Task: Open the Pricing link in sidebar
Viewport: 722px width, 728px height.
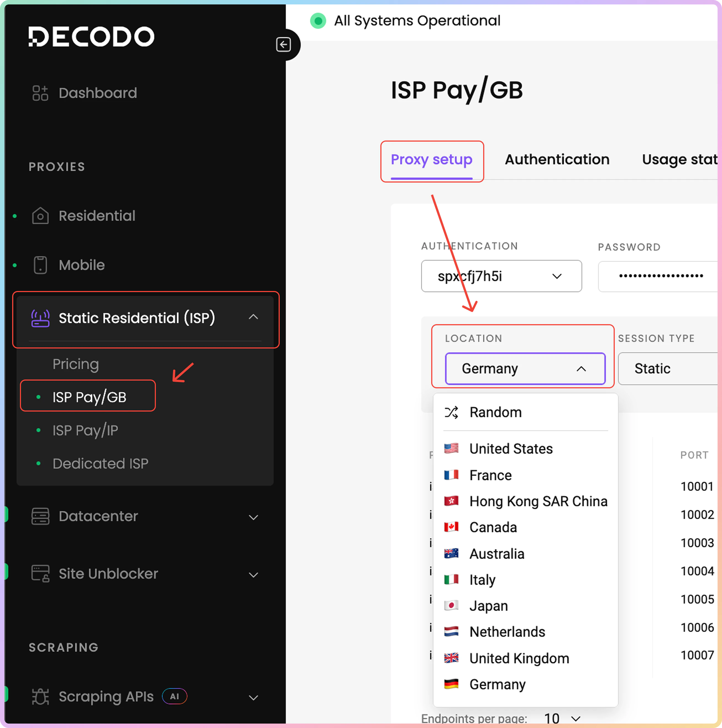Action: (x=75, y=364)
